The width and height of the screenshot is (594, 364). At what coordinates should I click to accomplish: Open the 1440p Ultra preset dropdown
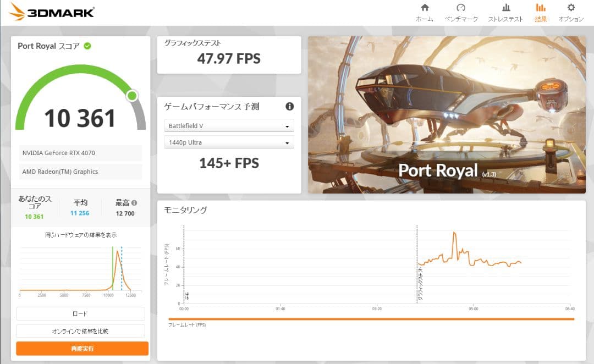pyautogui.click(x=229, y=142)
